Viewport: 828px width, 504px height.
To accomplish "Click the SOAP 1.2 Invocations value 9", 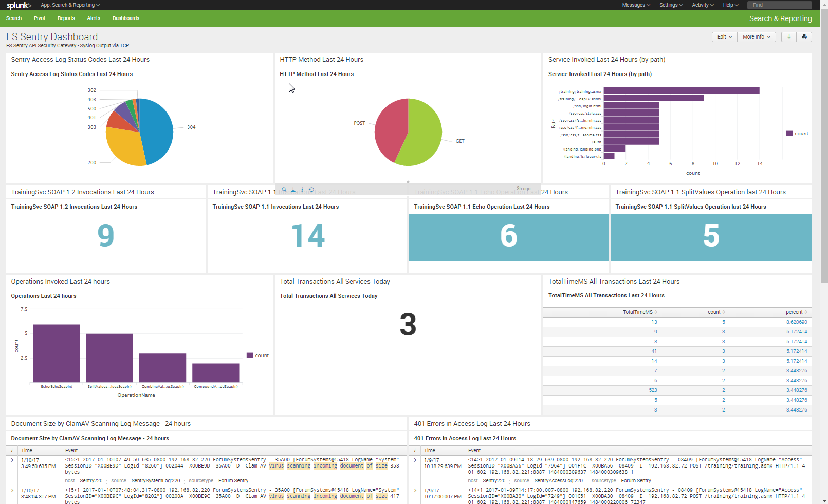I will coord(106,235).
